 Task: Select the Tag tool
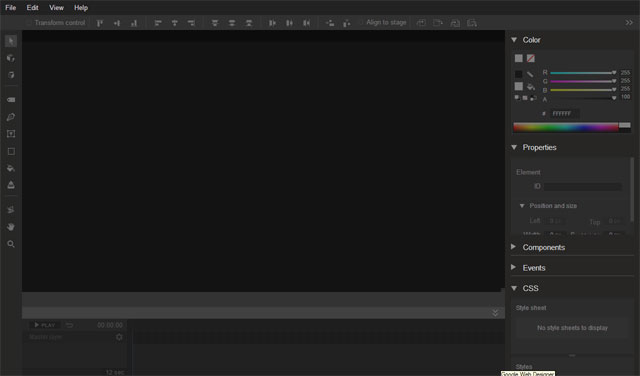pos(11,100)
